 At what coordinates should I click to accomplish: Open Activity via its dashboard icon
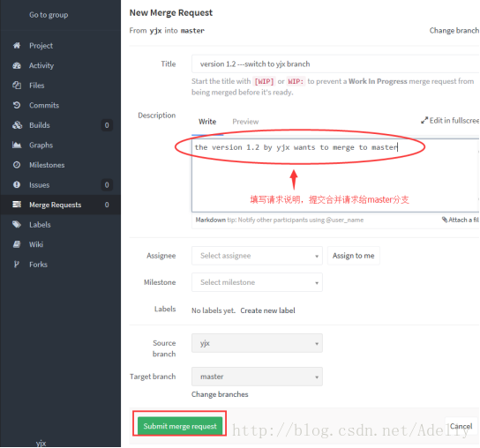pos(17,65)
